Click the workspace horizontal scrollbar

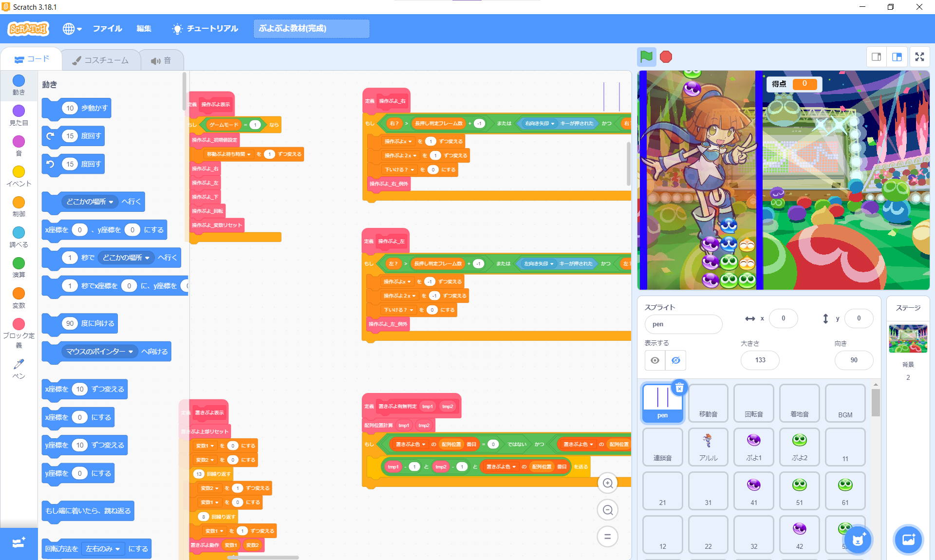263,558
